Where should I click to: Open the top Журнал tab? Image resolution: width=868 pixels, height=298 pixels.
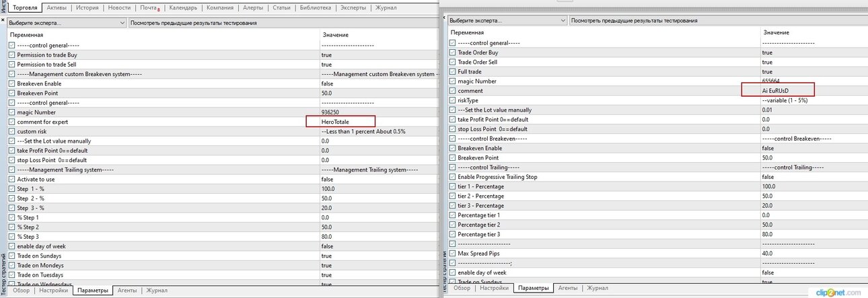(x=386, y=8)
